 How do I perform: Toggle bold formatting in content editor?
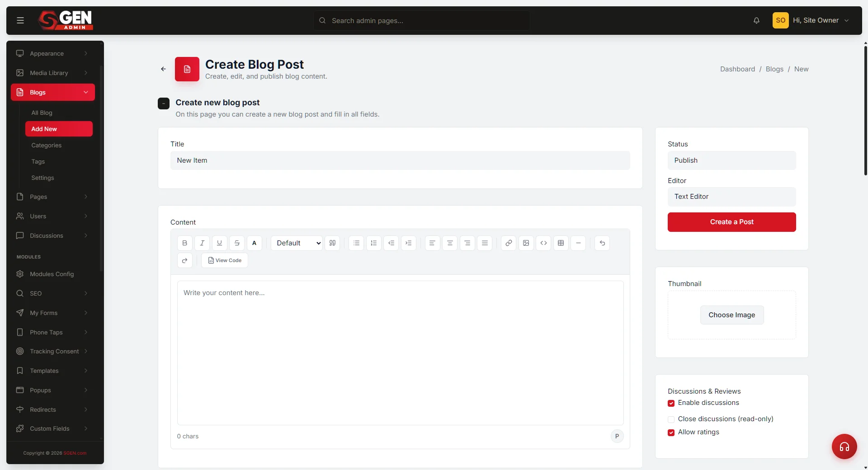(x=184, y=243)
